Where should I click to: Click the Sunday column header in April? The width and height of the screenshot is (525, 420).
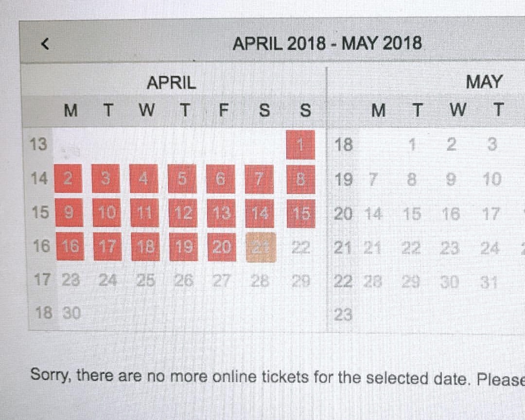(x=305, y=110)
